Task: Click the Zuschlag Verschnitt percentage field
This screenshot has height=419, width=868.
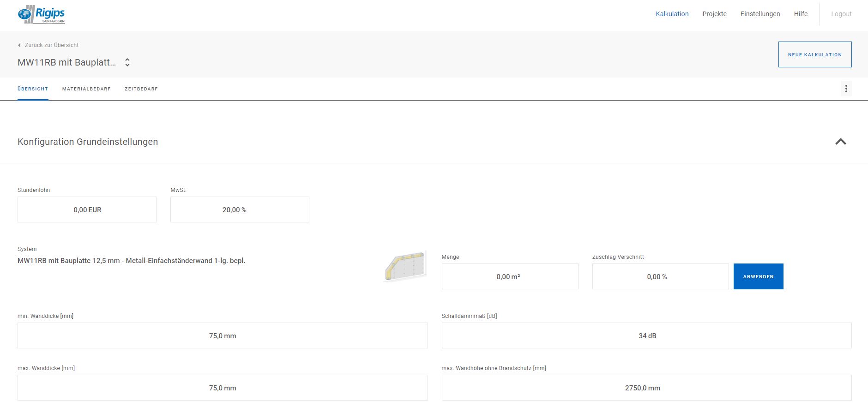Action: pos(660,276)
